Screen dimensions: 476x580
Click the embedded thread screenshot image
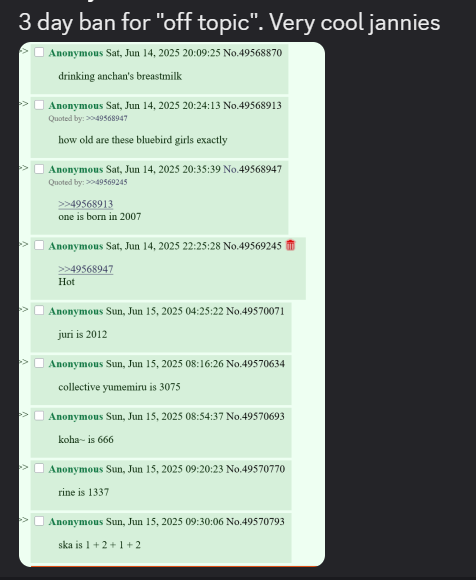coord(172,304)
